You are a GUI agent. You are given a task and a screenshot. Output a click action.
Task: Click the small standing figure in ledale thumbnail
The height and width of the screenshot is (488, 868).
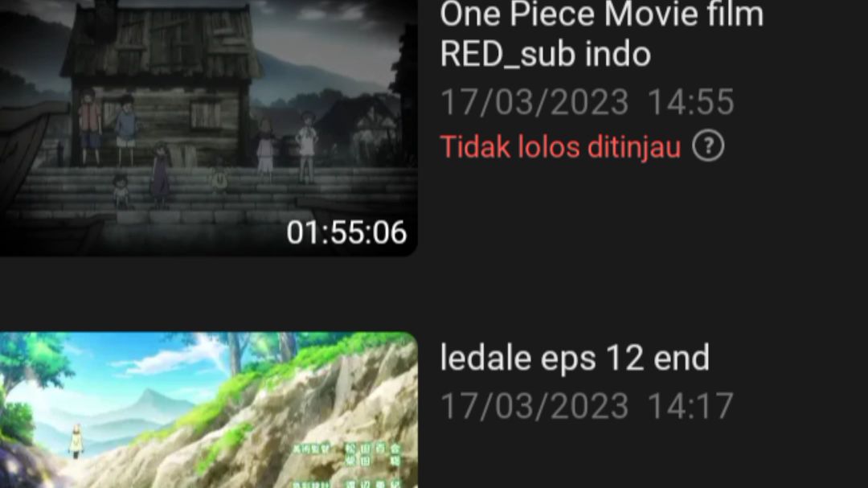pos(76,441)
